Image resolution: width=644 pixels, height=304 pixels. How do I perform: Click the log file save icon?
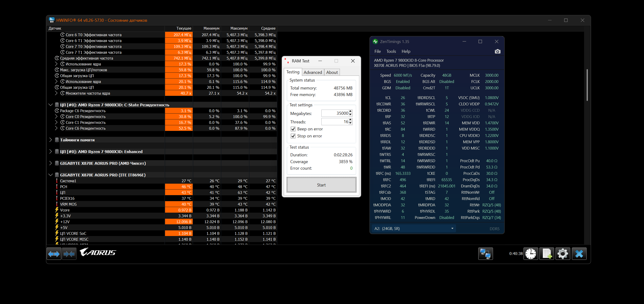547,254
